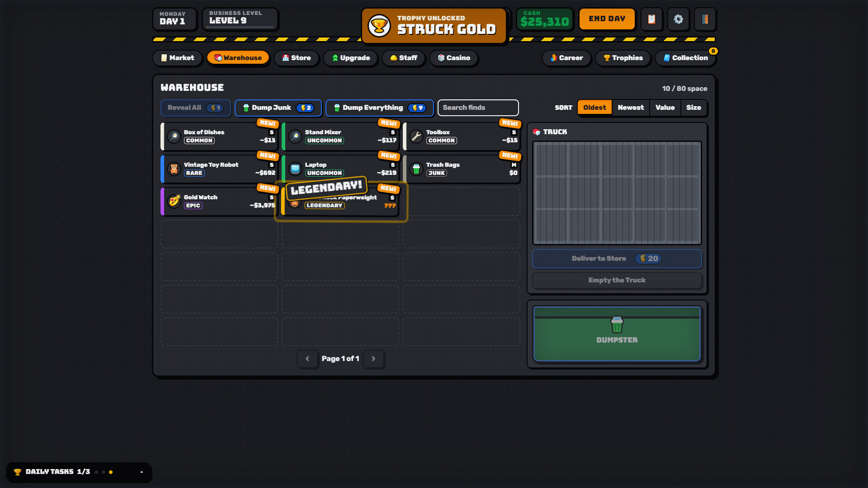The width and height of the screenshot is (868, 488).
Task: Select the Legendary Paperweight item card
Action: 340,202
